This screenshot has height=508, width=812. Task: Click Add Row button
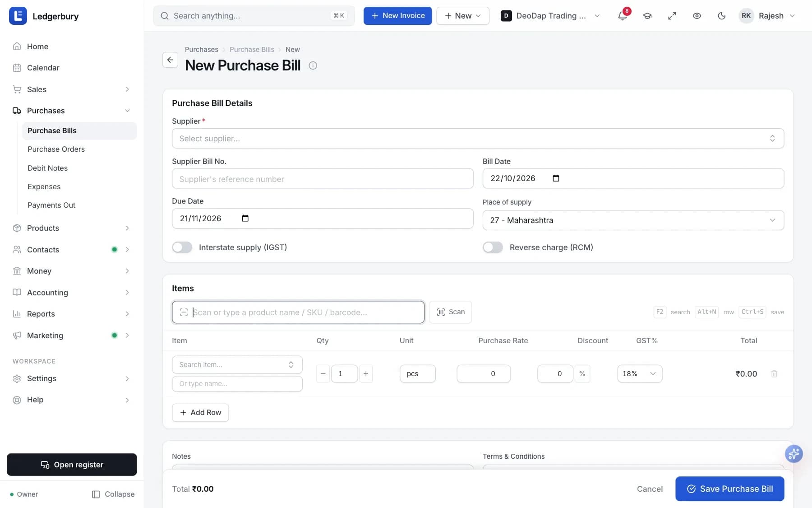coord(200,412)
